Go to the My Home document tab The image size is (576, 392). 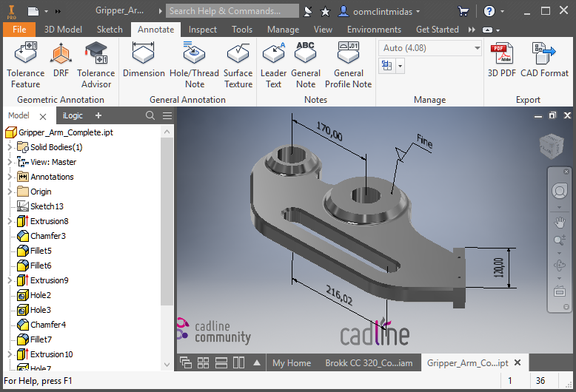click(x=292, y=363)
